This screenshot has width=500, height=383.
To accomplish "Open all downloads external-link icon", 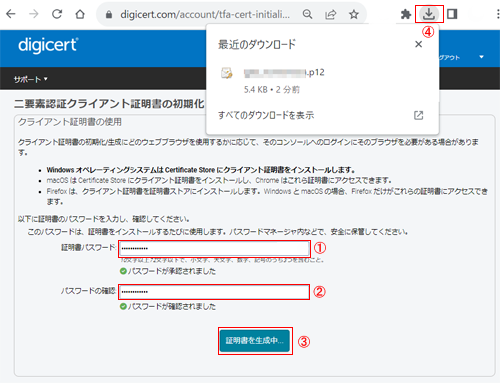I will point(418,115).
